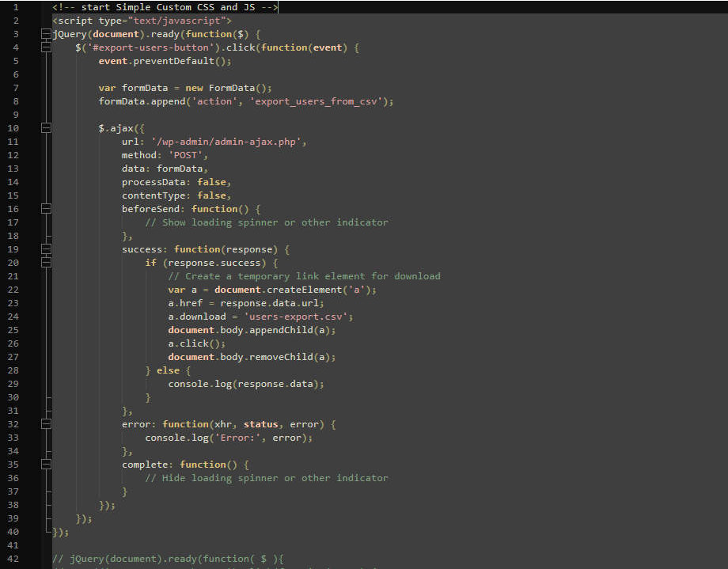Collapse the complete function fold marker
728x569 pixels.
[46, 465]
